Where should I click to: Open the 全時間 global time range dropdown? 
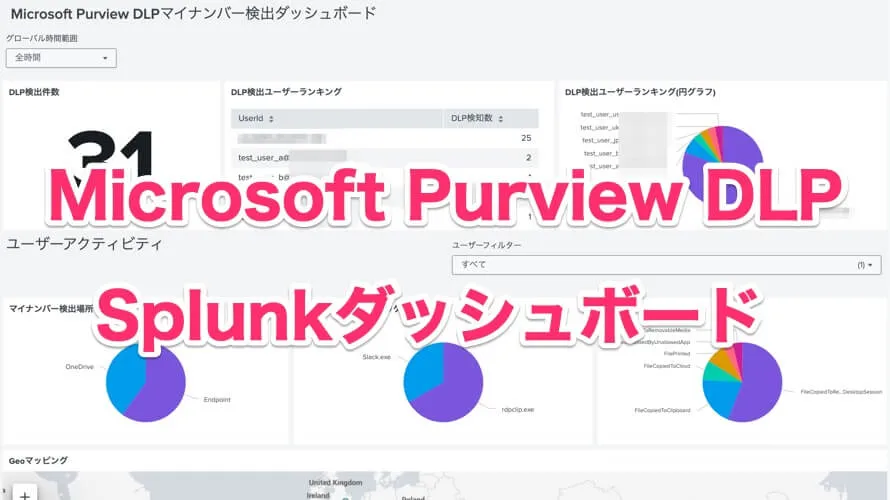tap(61, 58)
